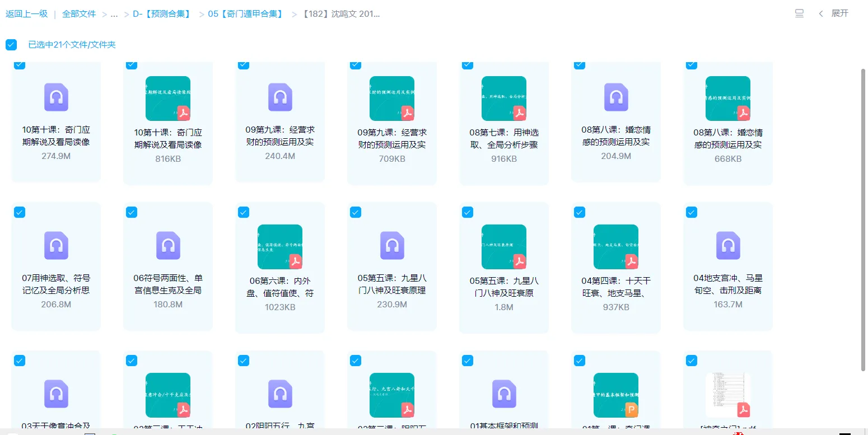868x435 pixels.
Task: Click the left chevron beside 展开
Action: pyautogui.click(x=821, y=13)
